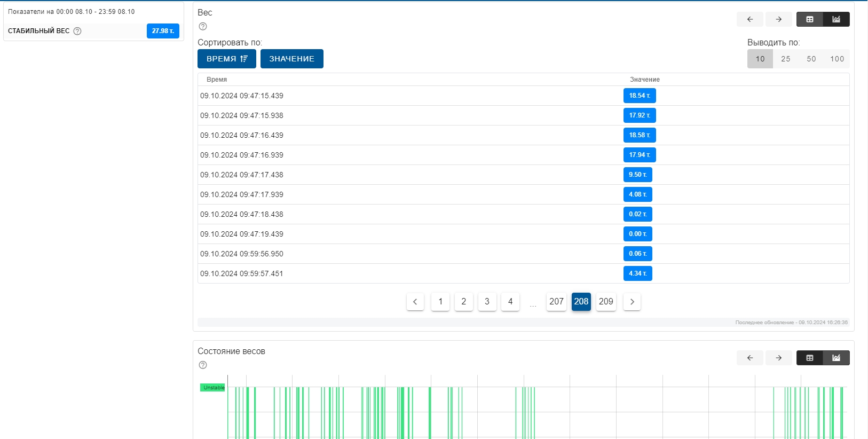Click value badge 4.08 т.
868x439 pixels.
click(638, 194)
